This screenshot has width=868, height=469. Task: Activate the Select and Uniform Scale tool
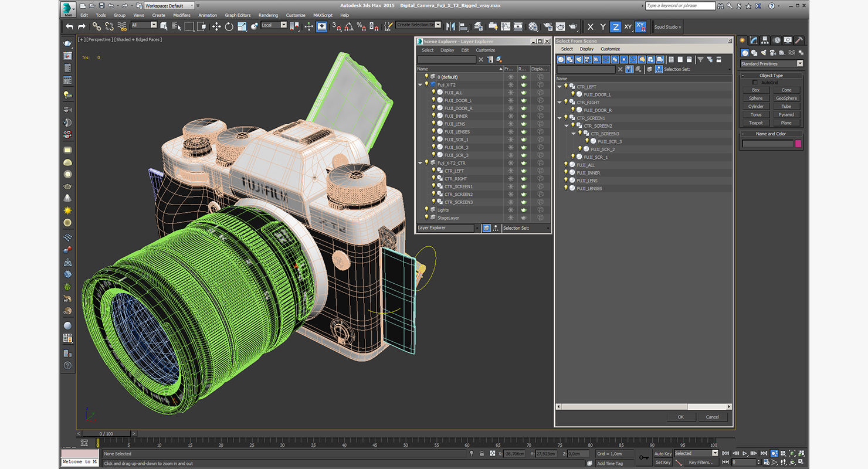[242, 26]
